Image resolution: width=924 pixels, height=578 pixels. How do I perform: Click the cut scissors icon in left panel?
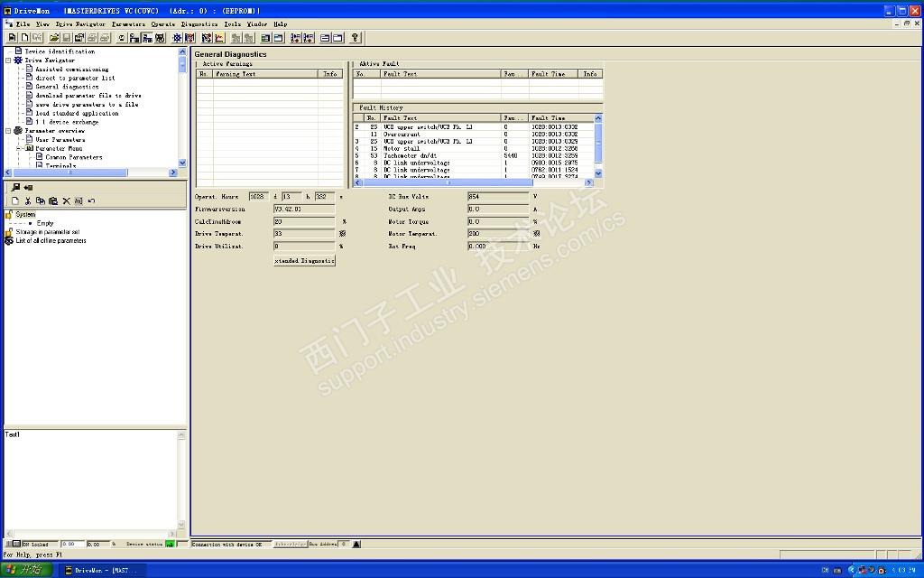click(x=28, y=201)
